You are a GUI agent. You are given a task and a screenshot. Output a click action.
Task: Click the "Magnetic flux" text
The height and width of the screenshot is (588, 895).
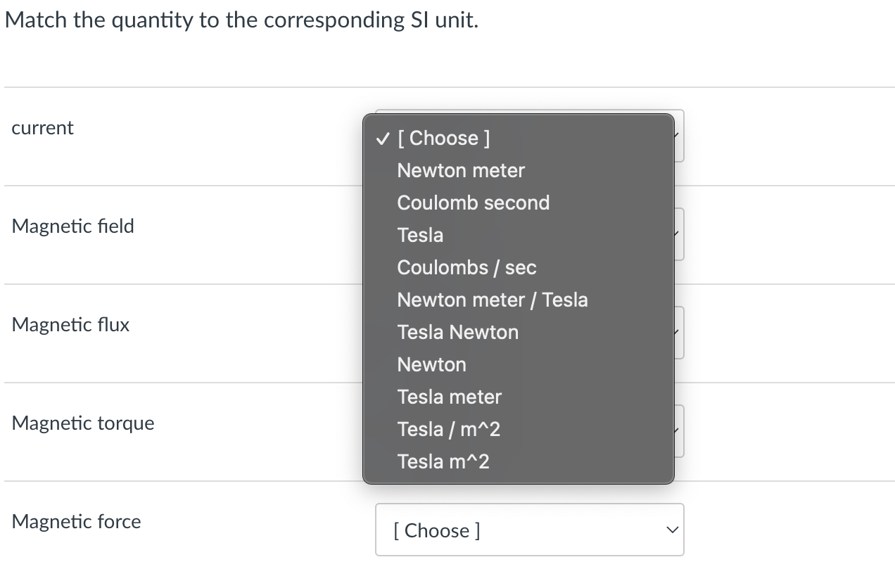coord(70,325)
